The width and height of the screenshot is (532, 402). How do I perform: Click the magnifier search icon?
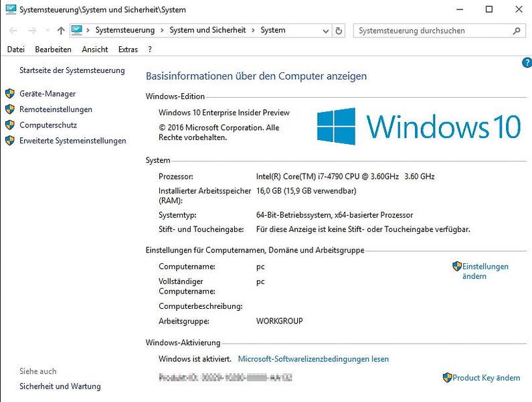[x=517, y=31]
